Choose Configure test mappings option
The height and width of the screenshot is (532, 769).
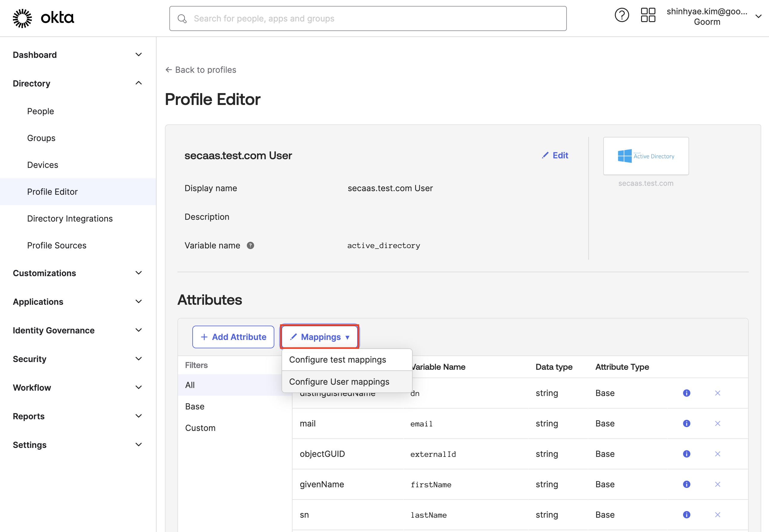[x=337, y=360]
